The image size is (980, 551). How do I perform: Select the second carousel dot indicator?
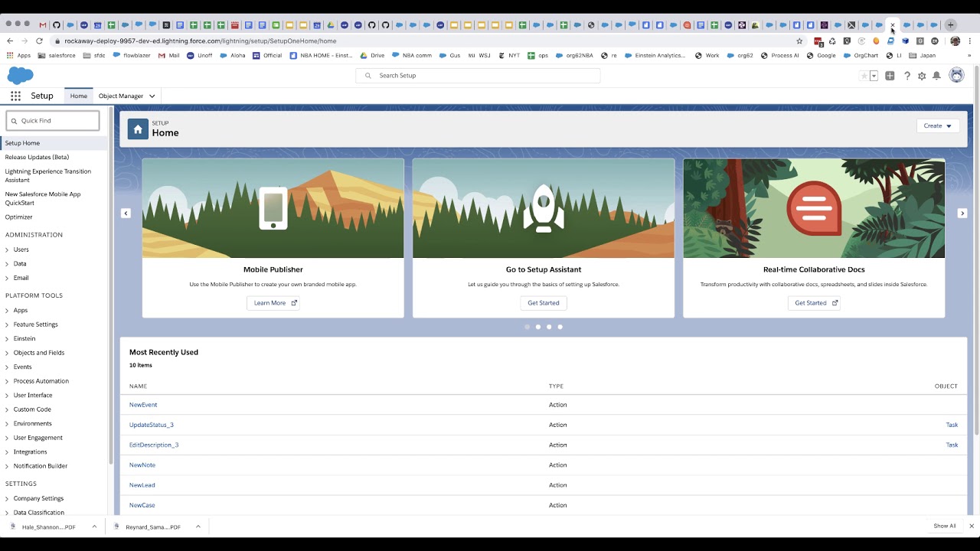tap(538, 327)
